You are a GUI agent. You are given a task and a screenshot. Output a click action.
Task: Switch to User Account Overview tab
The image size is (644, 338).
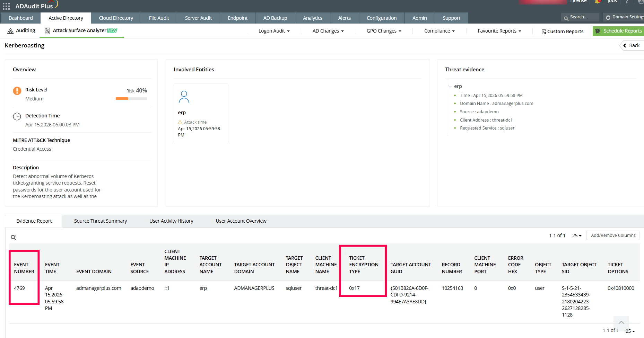pyautogui.click(x=241, y=221)
